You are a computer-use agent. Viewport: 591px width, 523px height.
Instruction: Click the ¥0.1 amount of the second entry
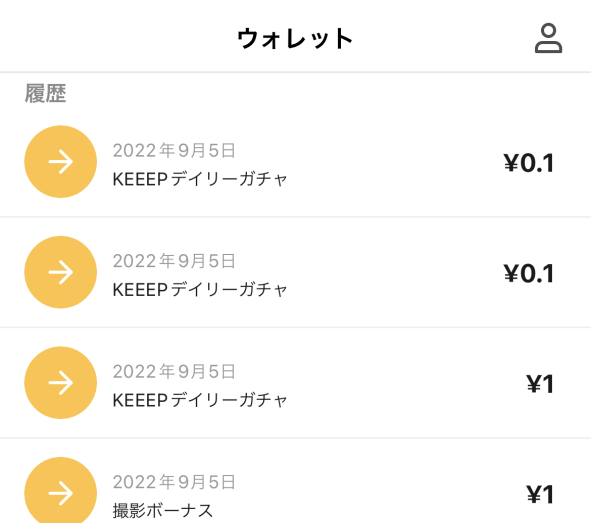pyautogui.click(x=528, y=274)
